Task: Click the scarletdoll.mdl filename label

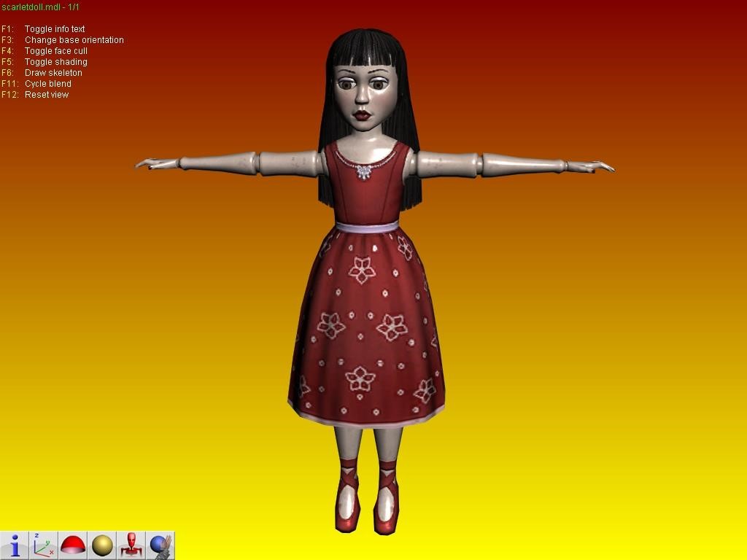Action: [40, 7]
